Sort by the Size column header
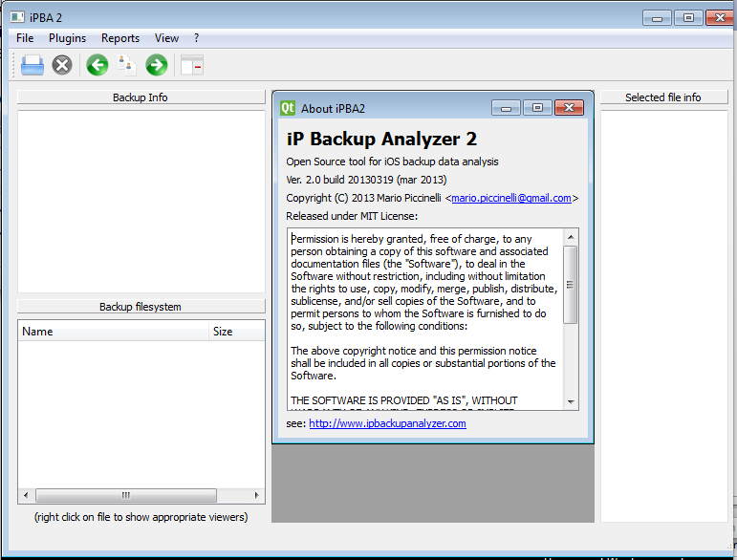 (x=236, y=332)
